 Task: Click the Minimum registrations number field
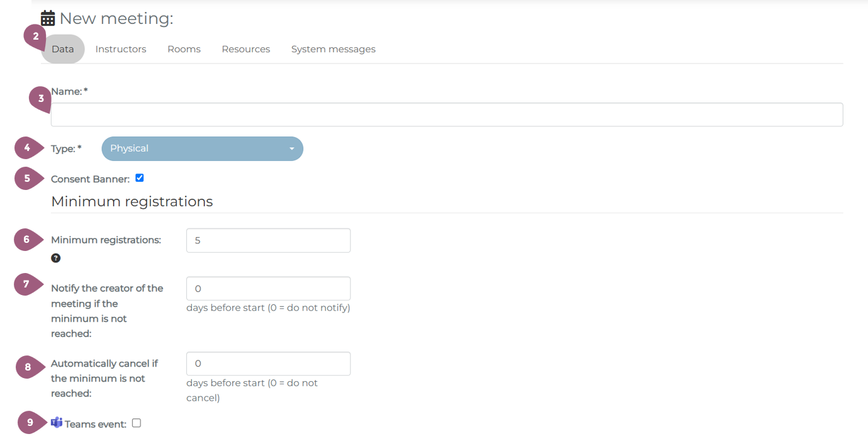268,240
